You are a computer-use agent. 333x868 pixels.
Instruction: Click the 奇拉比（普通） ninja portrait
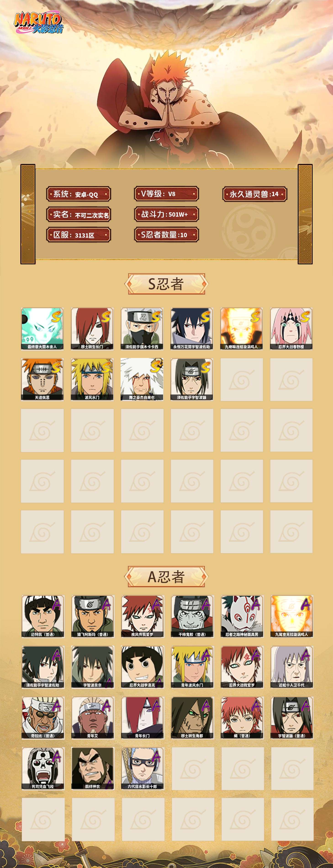point(43,718)
